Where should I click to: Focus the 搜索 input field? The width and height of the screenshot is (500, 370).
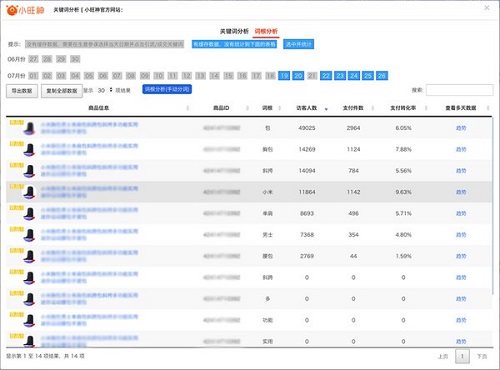[x=459, y=90]
